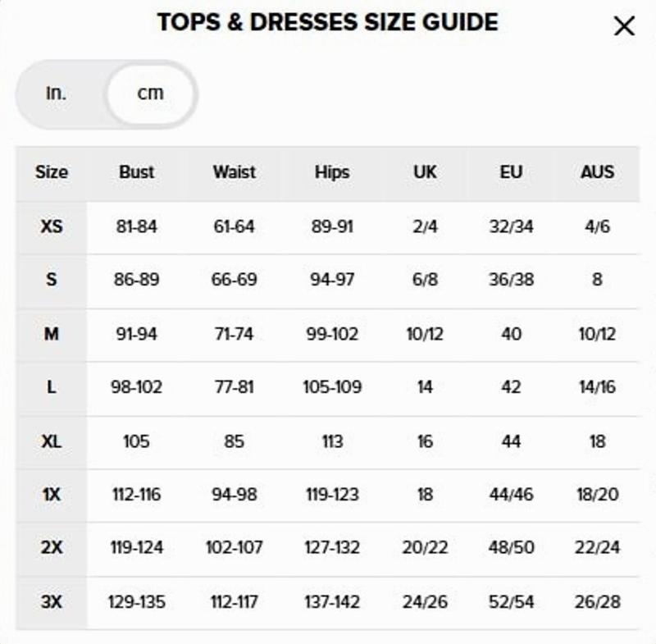Image resolution: width=656 pixels, height=644 pixels.
Task: Select the 2X size row label
Action: (52, 548)
